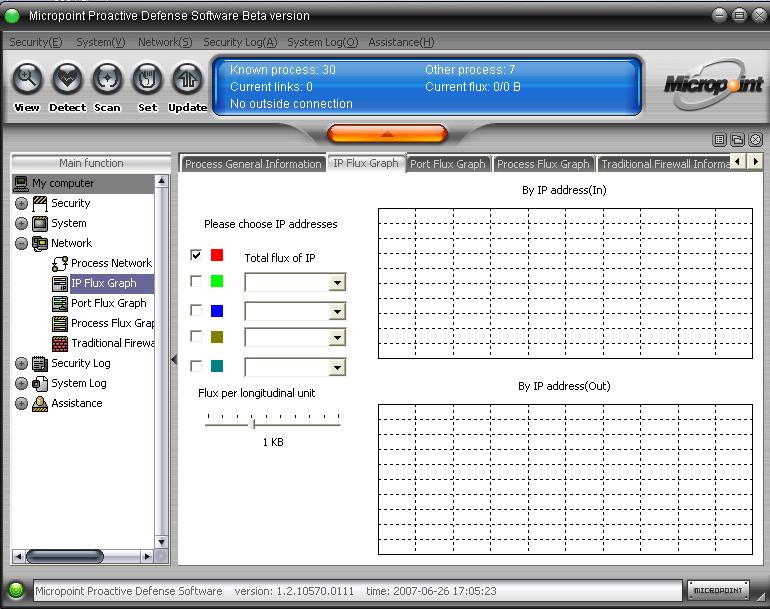Open the Security(E) menu
The image size is (770, 609).
[36, 42]
